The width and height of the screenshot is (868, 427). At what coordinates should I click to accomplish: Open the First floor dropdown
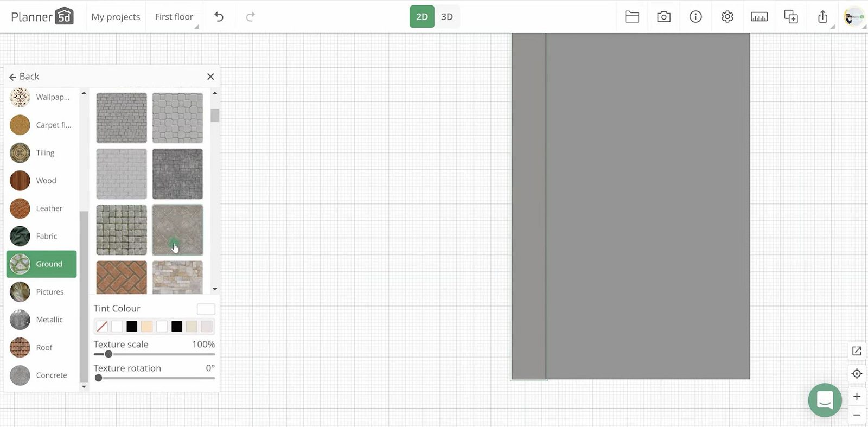click(x=175, y=17)
